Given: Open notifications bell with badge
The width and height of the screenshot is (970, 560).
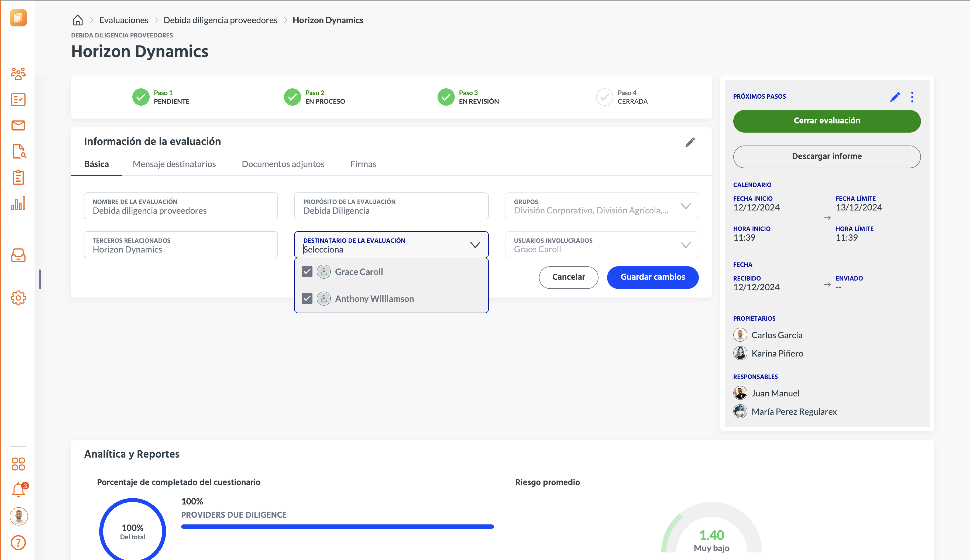Looking at the screenshot, I should (19, 490).
